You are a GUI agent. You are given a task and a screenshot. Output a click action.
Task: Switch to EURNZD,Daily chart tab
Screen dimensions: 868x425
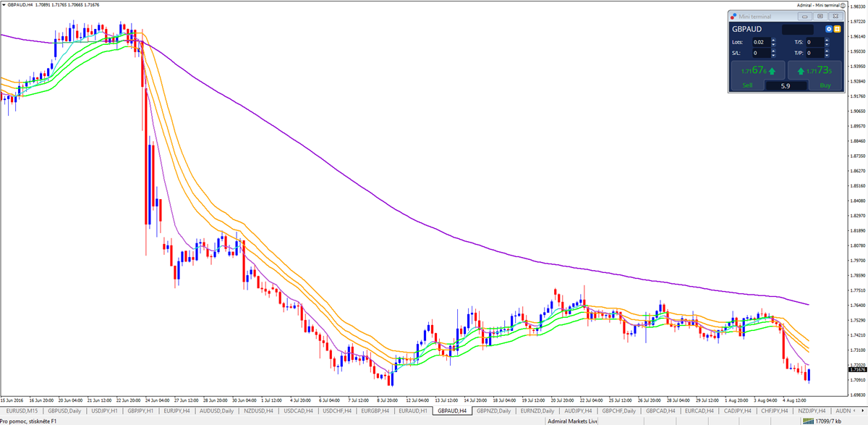537,411
